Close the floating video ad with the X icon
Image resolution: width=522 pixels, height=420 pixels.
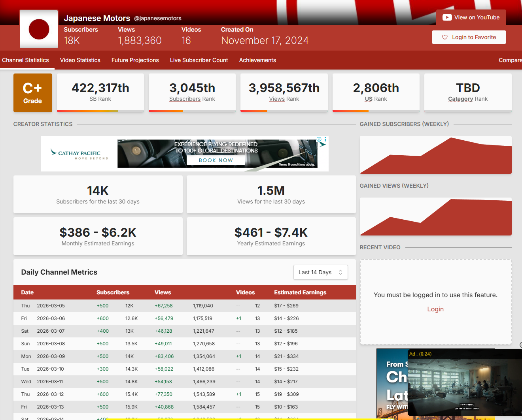click(x=520, y=345)
